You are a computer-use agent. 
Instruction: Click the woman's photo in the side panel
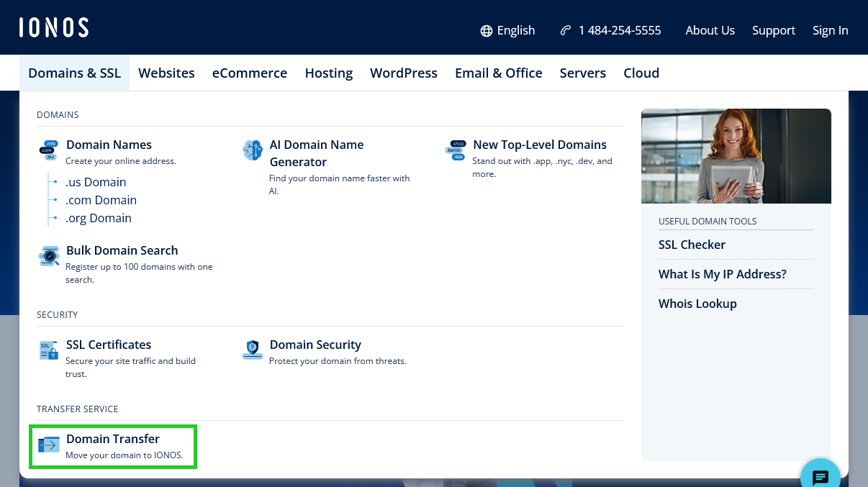tap(736, 156)
